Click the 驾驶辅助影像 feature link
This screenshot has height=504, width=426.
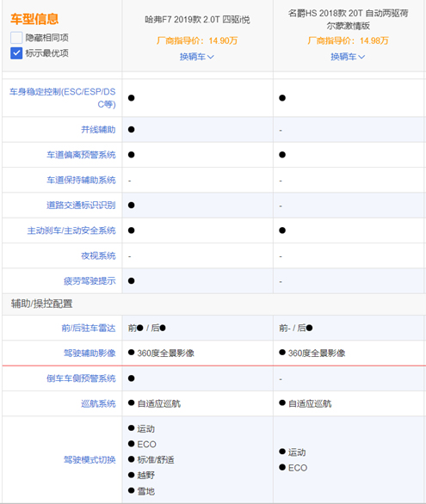click(90, 353)
